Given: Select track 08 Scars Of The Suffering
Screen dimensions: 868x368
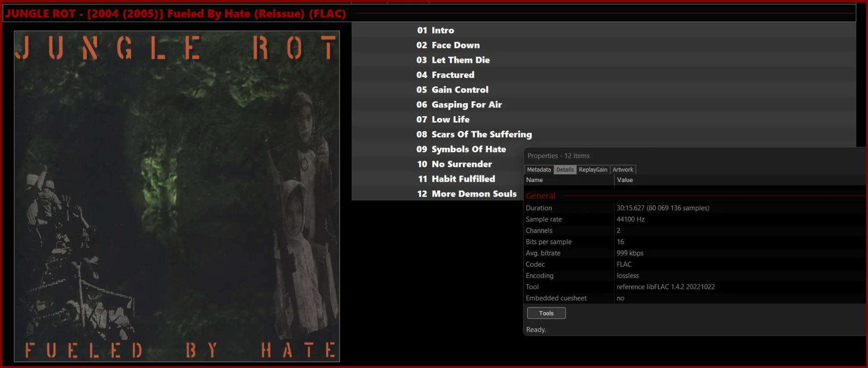Looking at the screenshot, I should pyautogui.click(x=604, y=134).
